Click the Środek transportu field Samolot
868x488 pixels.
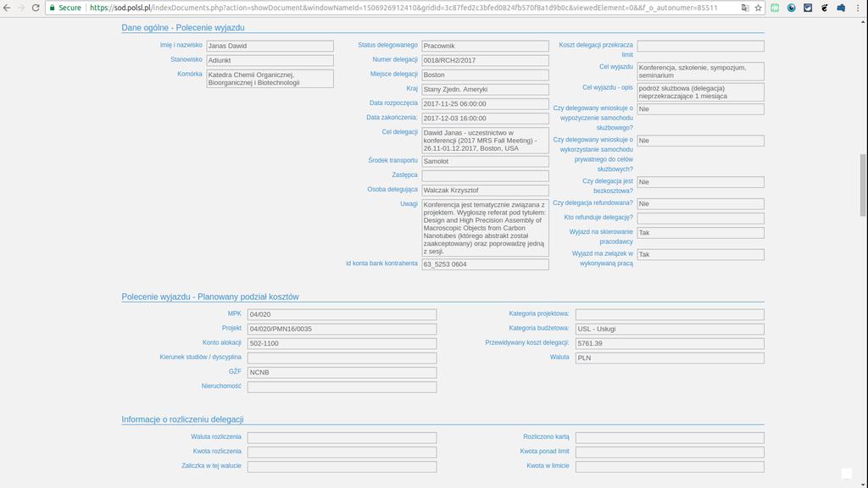point(486,162)
